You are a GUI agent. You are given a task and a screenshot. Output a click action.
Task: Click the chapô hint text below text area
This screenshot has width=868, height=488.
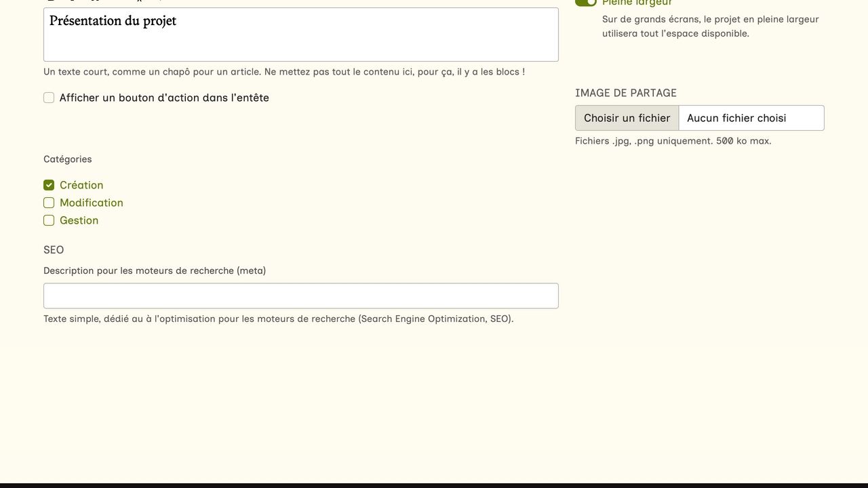pos(283,71)
